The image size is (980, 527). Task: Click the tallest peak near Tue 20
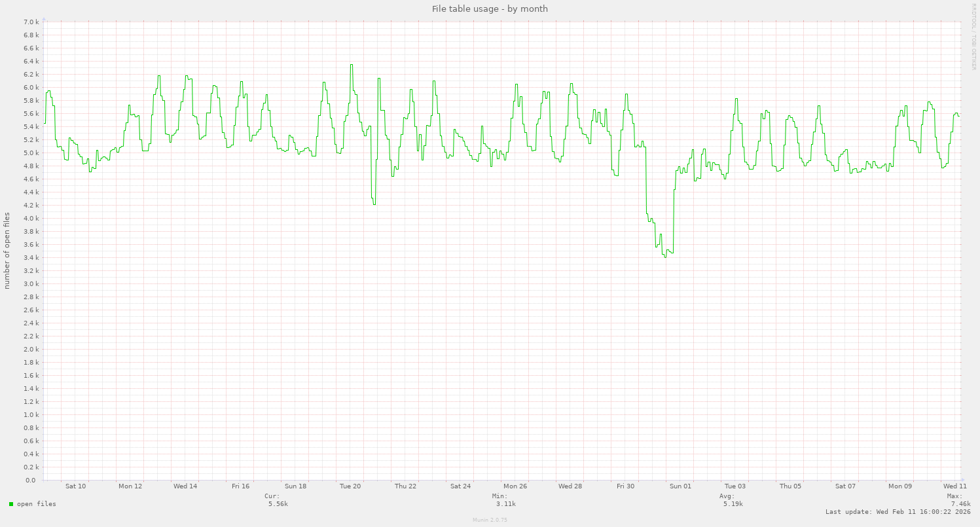[352, 65]
